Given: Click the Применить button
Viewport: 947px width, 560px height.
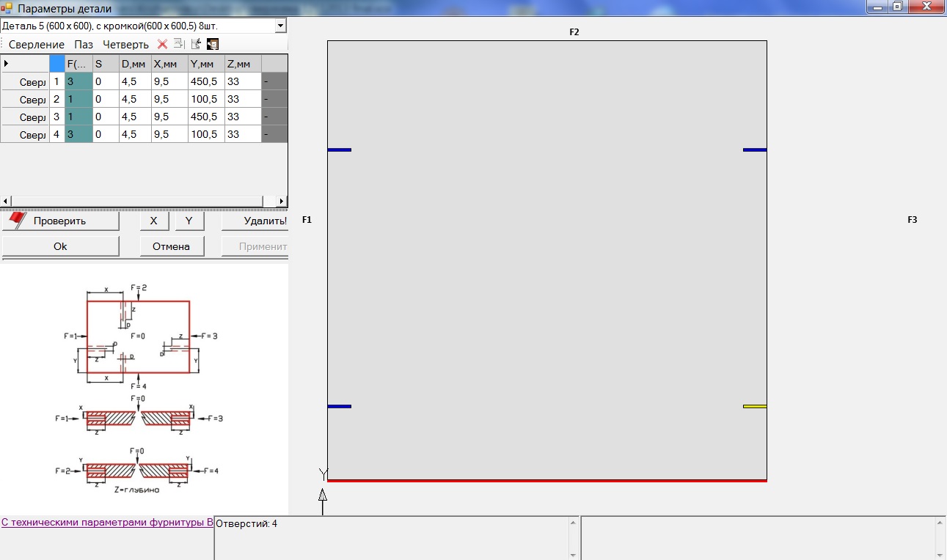Looking at the screenshot, I should (x=255, y=246).
